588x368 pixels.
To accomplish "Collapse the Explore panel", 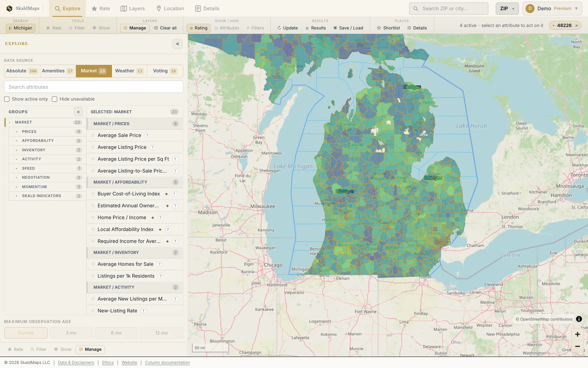I will point(177,44).
